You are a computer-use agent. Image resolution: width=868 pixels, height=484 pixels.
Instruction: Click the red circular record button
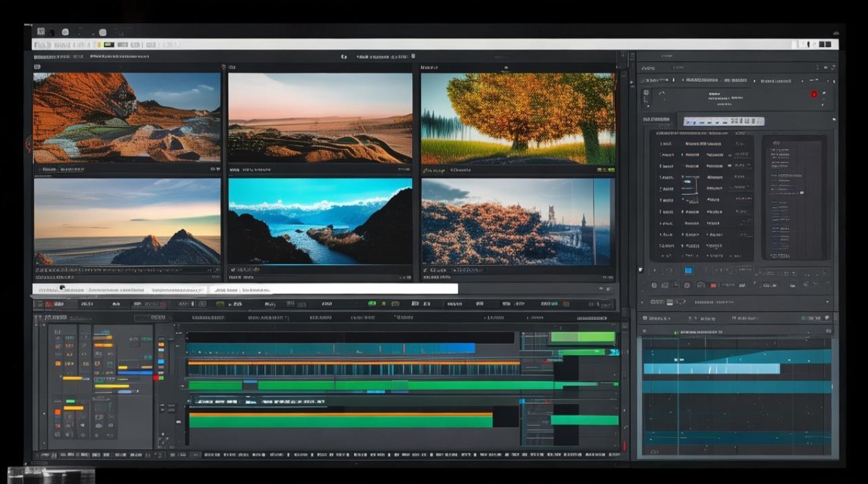click(x=814, y=94)
